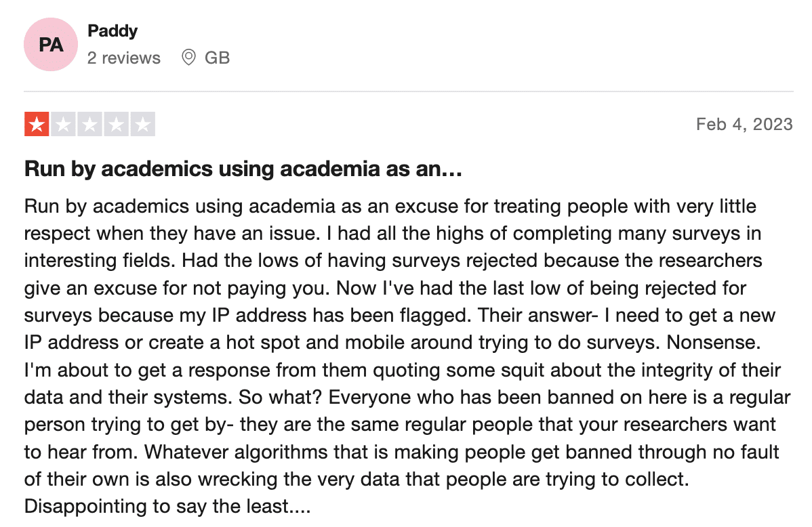Click 'Their answer-' text in review
The width and height of the screenshot is (812, 527).
tap(537, 315)
